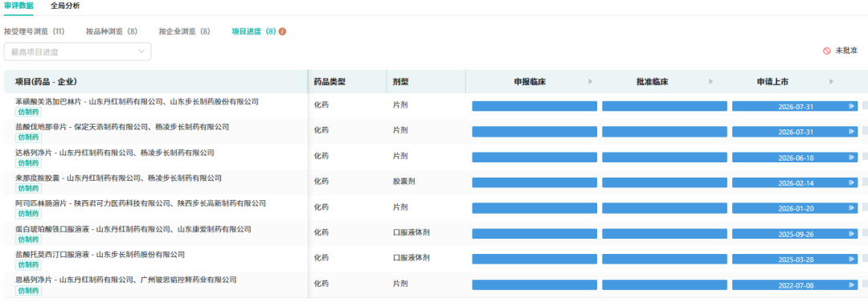Click the play icon on the 2022-07-08 bar
868x307 pixels.
(851, 284)
